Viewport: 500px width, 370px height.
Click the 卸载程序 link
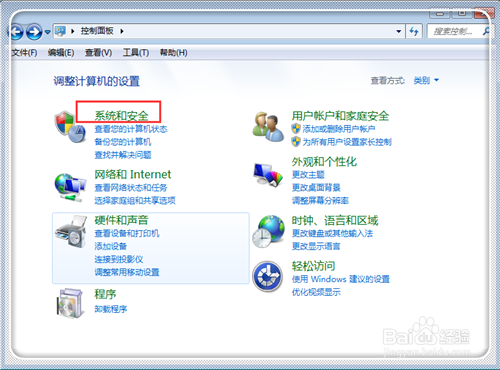[x=111, y=309]
